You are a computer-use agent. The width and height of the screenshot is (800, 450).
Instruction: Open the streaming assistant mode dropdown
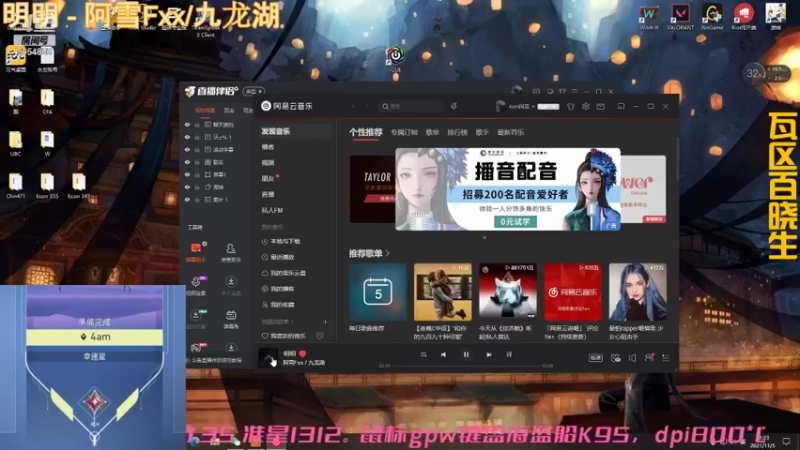pyautogui.click(x=254, y=91)
